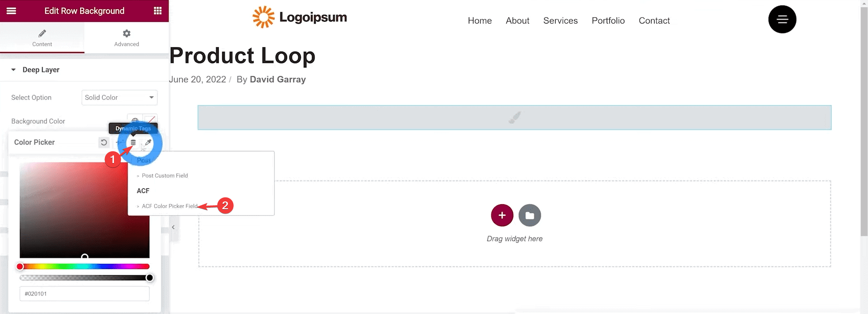Collapse the editor panel with arrow
The width and height of the screenshot is (868, 314).
point(173,227)
